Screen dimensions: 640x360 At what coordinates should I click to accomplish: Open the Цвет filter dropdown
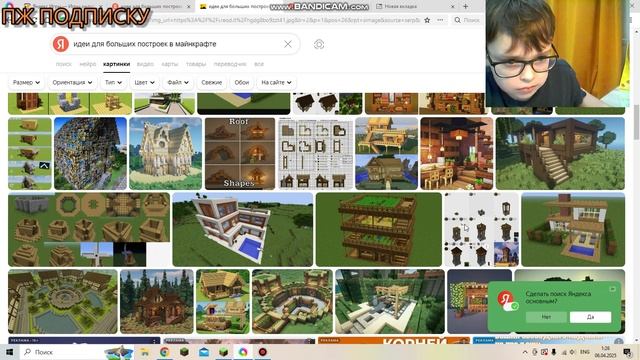pos(144,82)
